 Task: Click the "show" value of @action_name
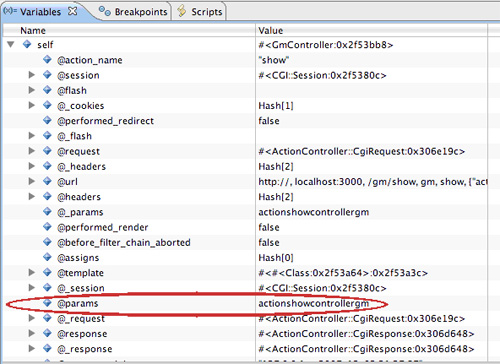coord(274,60)
